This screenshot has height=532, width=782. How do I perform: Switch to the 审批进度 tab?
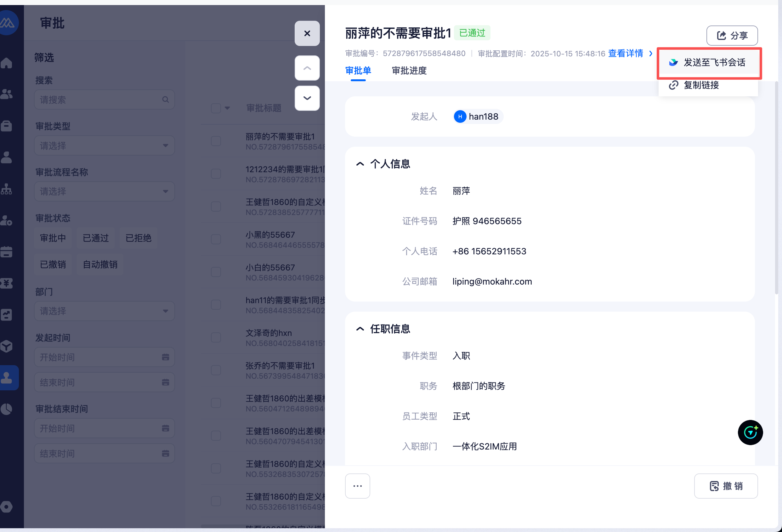click(409, 71)
